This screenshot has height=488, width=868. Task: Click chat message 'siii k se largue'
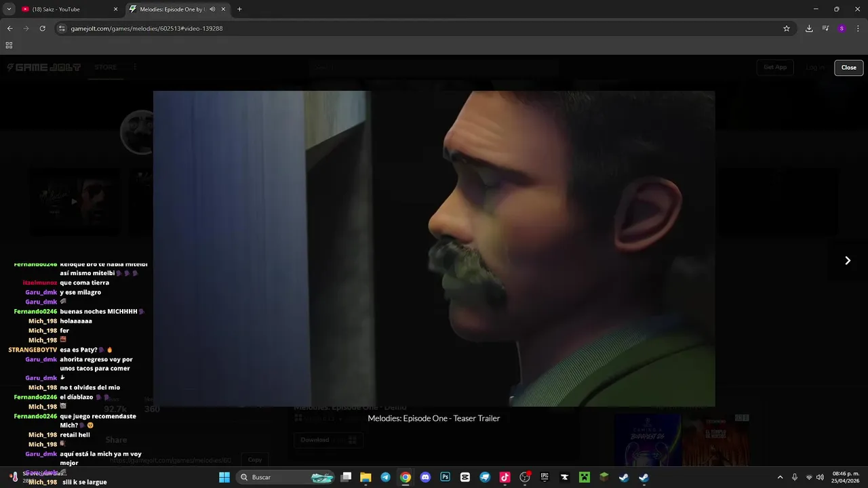(x=85, y=482)
